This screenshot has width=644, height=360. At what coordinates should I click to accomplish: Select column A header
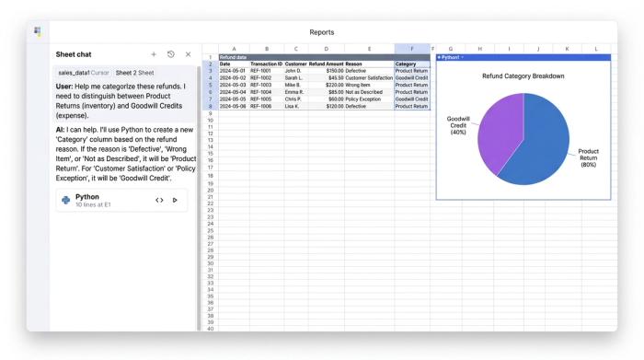tap(234, 49)
